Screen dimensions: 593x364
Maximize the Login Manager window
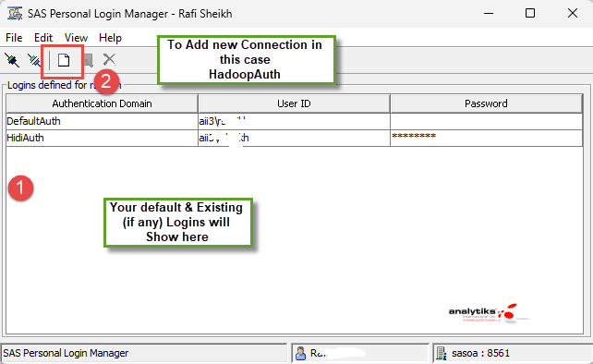530,14
